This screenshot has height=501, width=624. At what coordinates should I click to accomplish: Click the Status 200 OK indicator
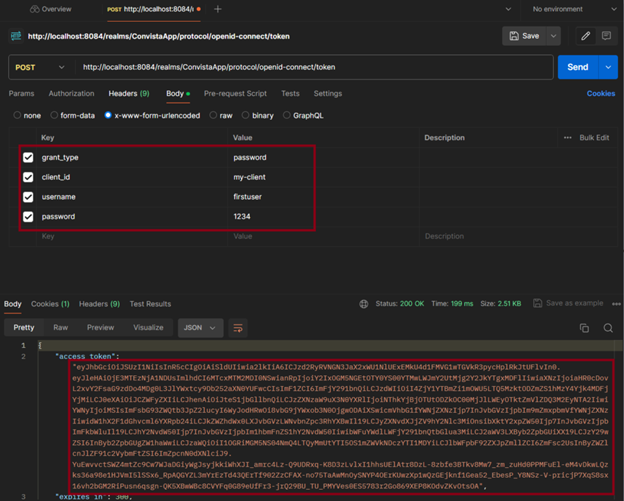pyautogui.click(x=400, y=304)
